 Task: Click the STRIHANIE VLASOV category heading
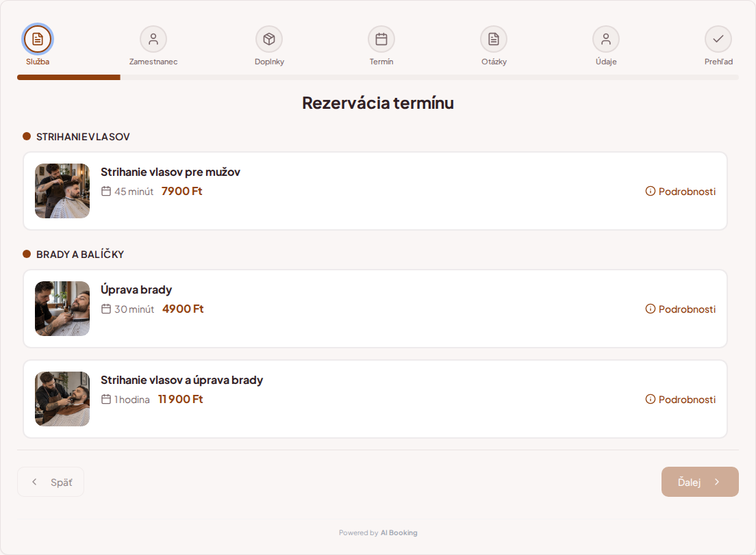83,137
